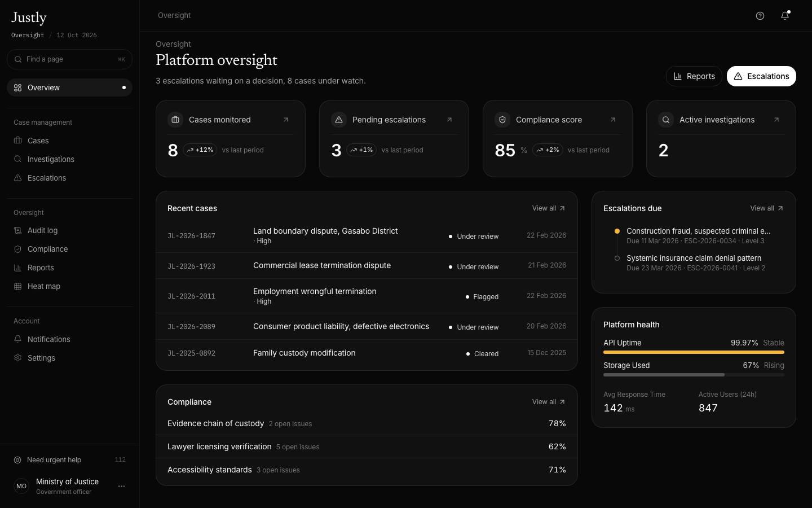Open Evidence chain of custody compliance row
Image resolution: width=812 pixels, height=508 pixels.
click(x=367, y=423)
